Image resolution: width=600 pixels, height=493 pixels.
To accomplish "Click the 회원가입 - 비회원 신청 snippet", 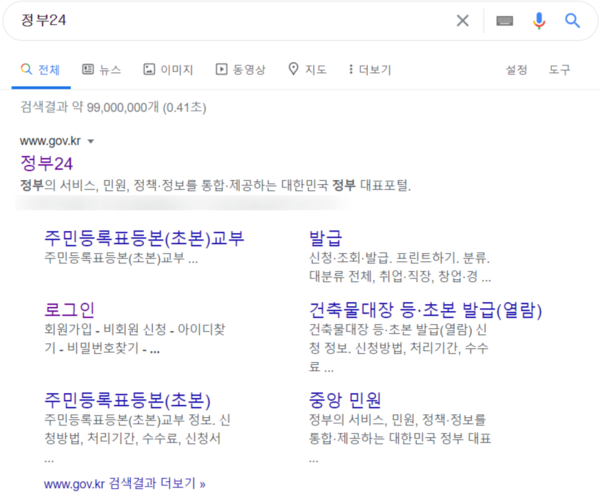I will pos(135,338).
